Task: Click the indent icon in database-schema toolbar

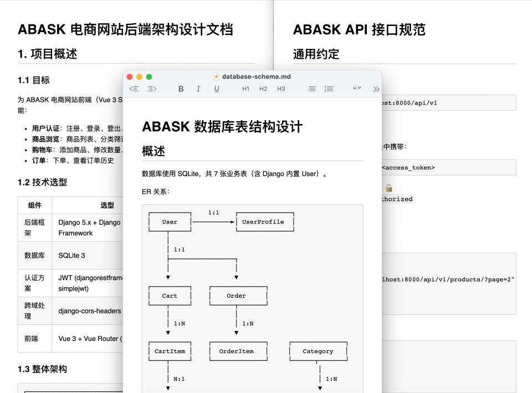Action: click(152, 89)
